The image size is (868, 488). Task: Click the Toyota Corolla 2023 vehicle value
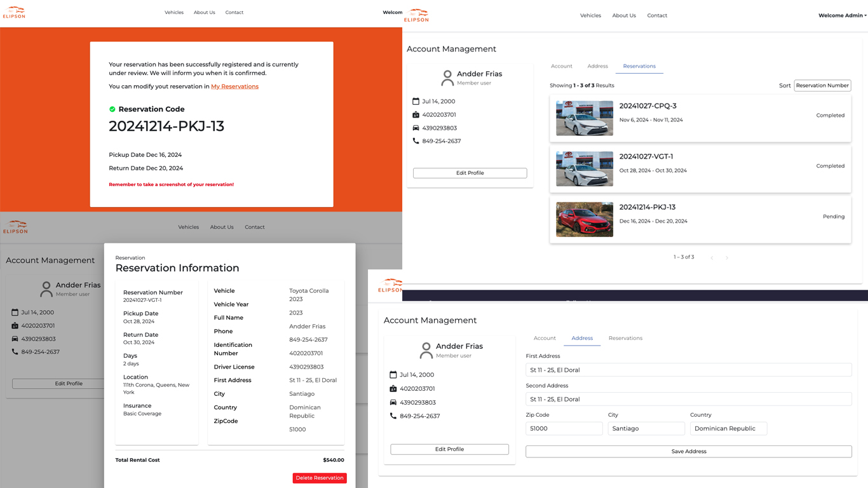coord(309,295)
